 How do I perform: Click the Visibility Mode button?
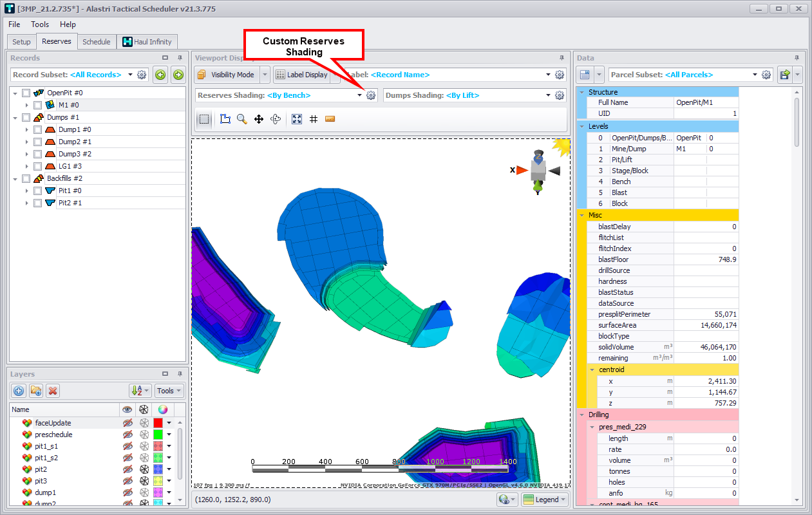pos(226,75)
